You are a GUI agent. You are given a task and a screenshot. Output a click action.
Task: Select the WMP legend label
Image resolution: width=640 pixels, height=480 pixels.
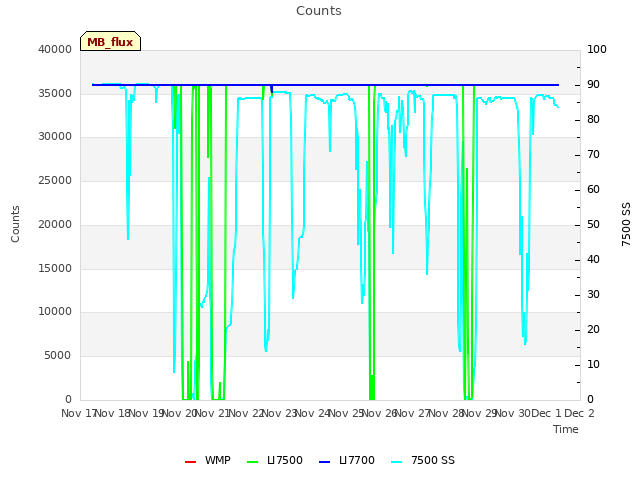(218, 460)
